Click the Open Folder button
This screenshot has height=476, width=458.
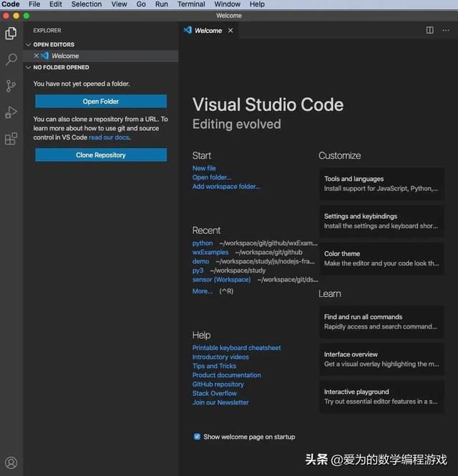pyautogui.click(x=101, y=102)
